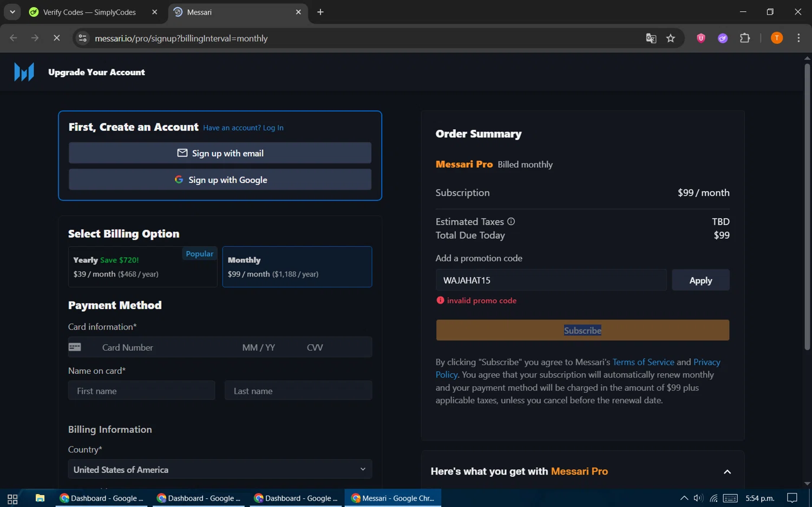Close the Verify Codes SimplyCodes tab

click(154, 12)
